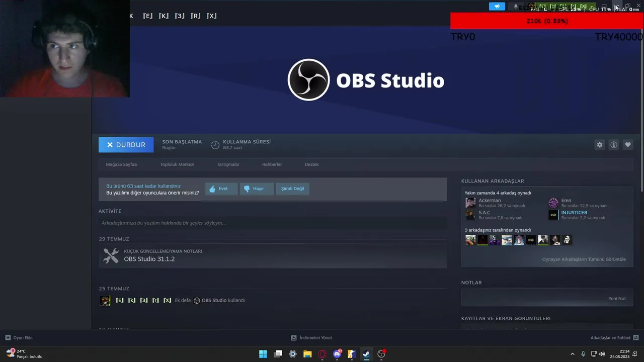Open Task View on the taskbar
Screen dimensions: 644x362
[x=278, y=354]
